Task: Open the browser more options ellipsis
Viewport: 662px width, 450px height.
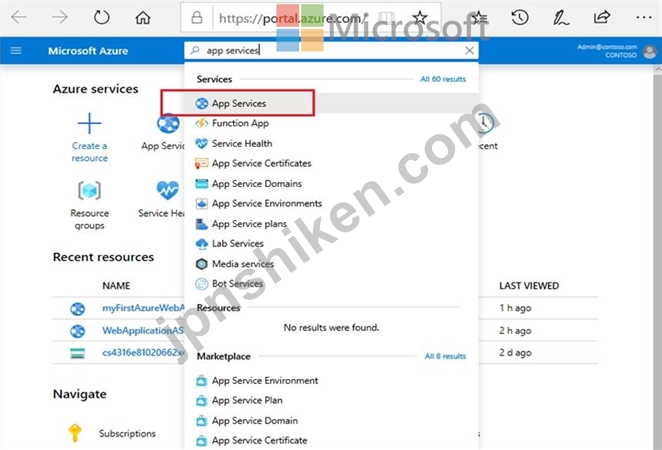Action: [644, 17]
